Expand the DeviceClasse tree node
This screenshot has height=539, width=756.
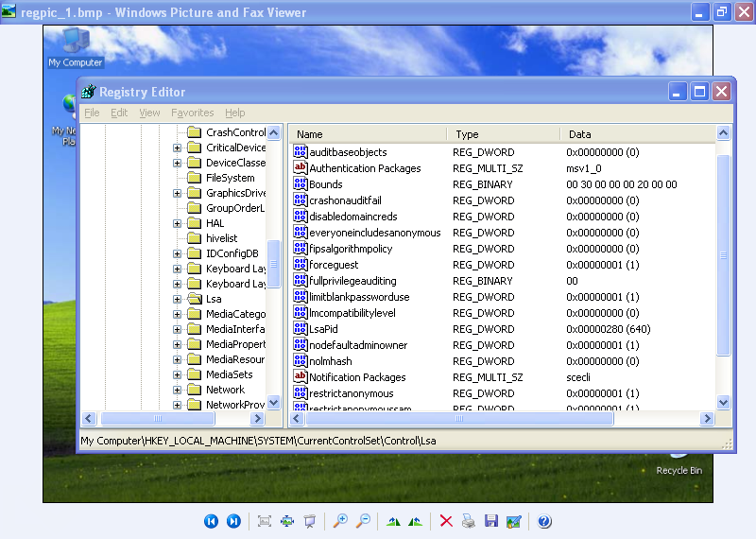pos(177,163)
